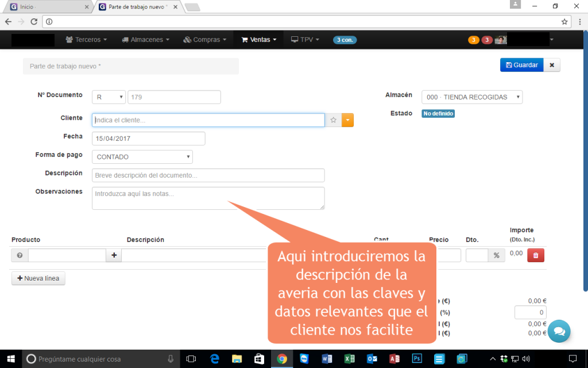The height and width of the screenshot is (368, 588).
Task: Click the red trash delete line button
Action: click(535, 255)
